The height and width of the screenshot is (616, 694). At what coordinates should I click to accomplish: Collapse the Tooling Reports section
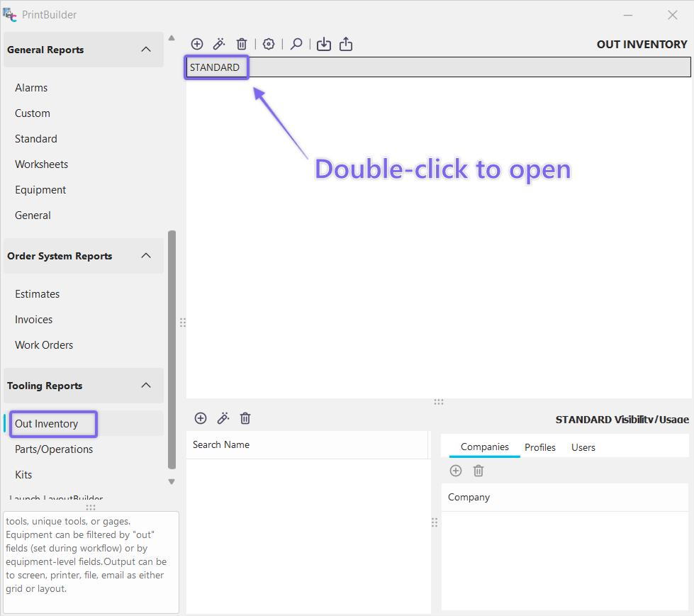click(x=146, y=386)
